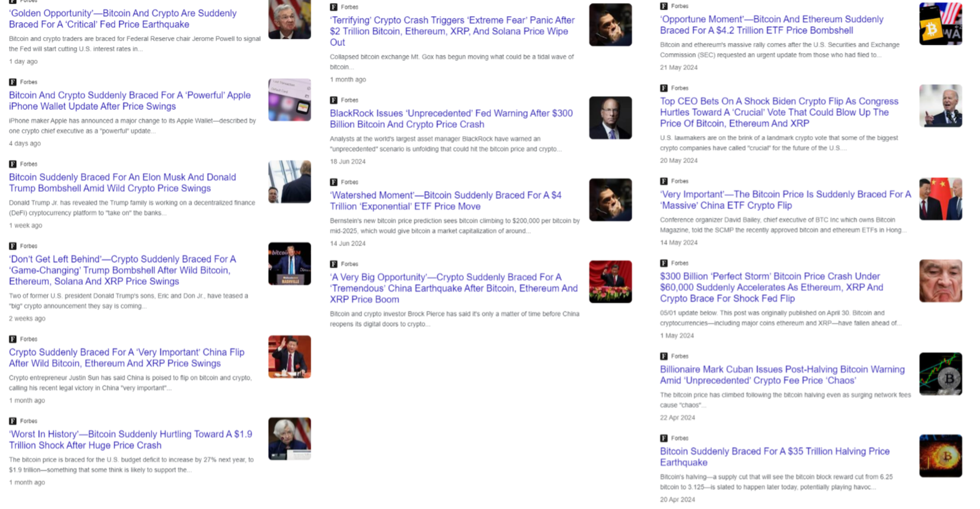Click Forbes logo icon above BlackRock article
The width and height of the screenshot is (980, 509).
pyautogui.click(x=334, y=100)
